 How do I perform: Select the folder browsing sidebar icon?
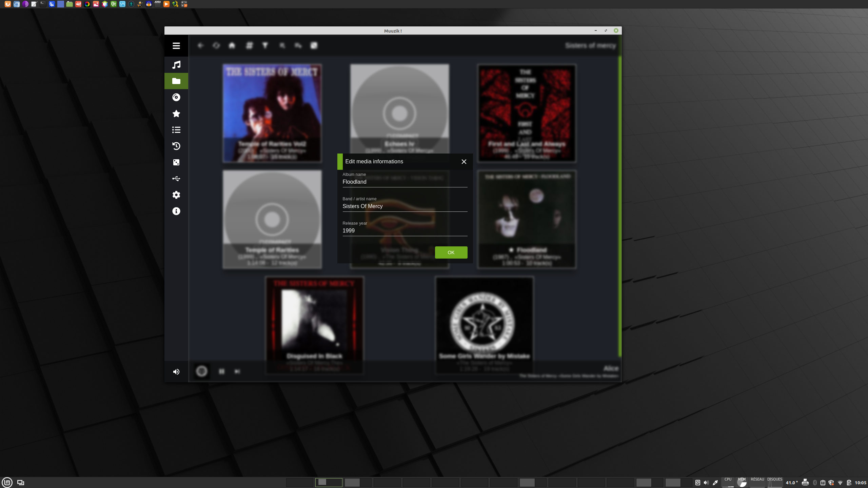coord(176,81)
